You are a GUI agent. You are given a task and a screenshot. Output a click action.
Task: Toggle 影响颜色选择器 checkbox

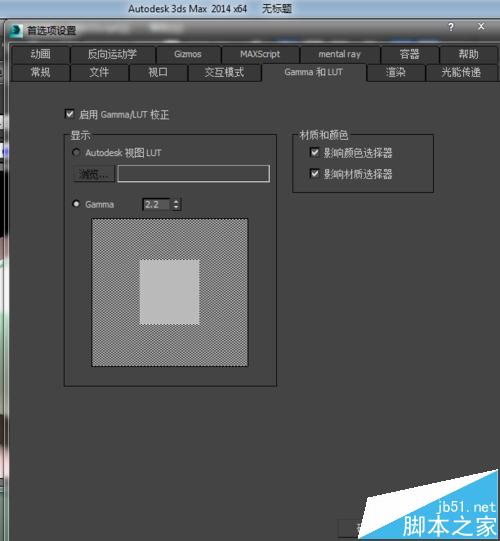pos(314,152)
